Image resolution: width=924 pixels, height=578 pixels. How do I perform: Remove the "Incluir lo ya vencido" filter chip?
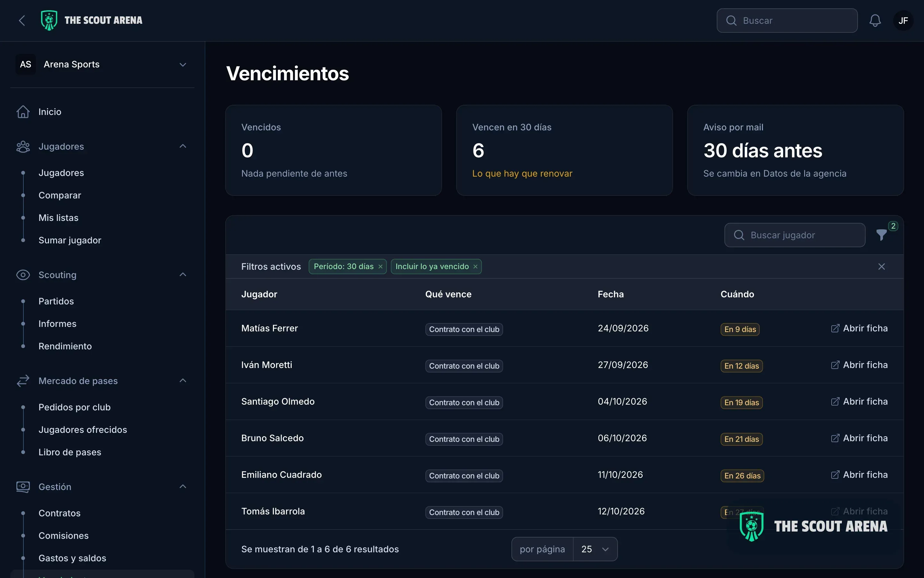(475, 267)
